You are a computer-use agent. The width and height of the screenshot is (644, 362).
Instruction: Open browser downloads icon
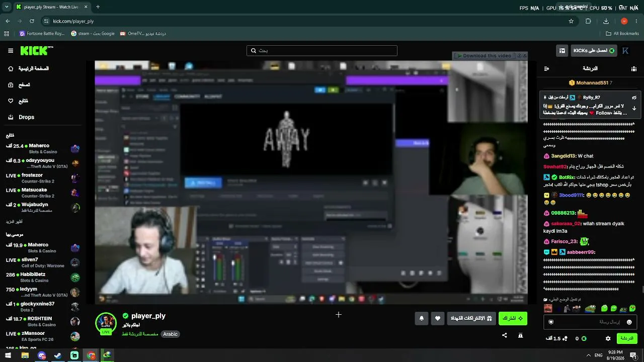pyautogui.click(x=606, y=21)
